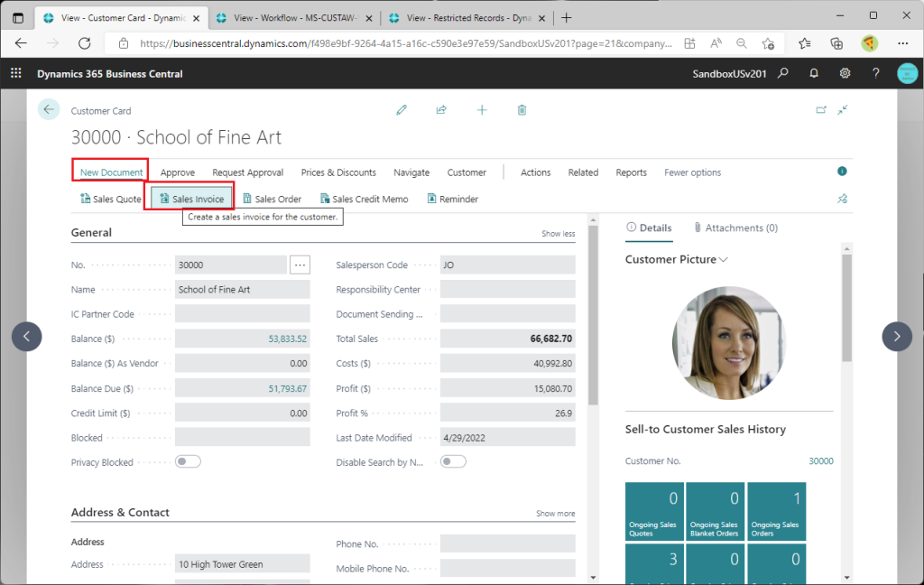Image resolution: width=924 pixels, height=585 pixels.
Task: Go to previous record arrow
Action: point(26,336)
